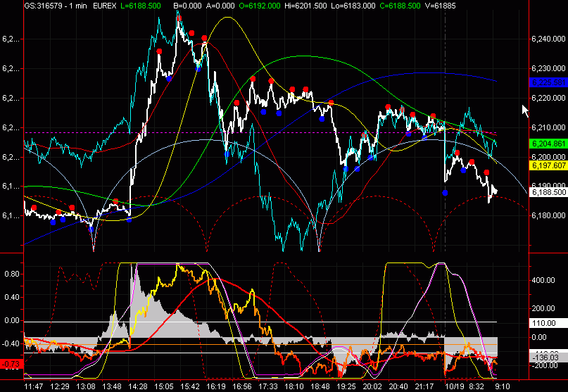The height and width of the screenshot is (392, 568).
Task: Click the 16:19 time axis label
Action: click(216, 386)
